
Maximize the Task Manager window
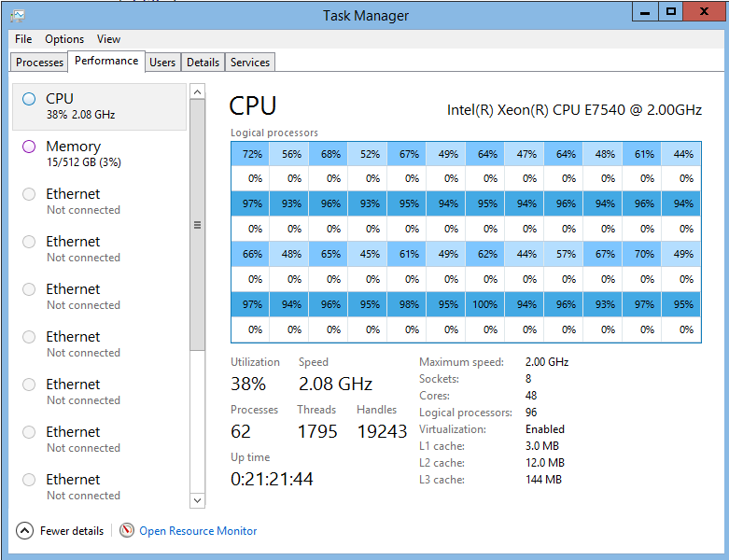click(x=670, y=12)
